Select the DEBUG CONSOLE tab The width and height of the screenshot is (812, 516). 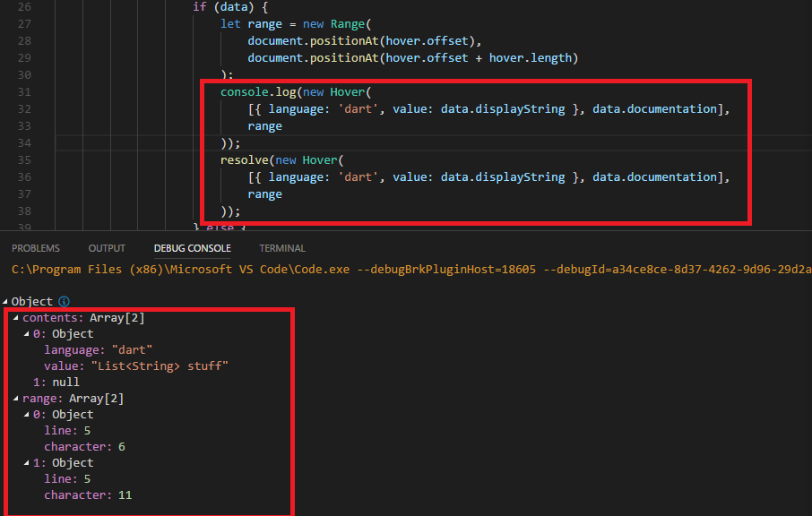pos(192,248)
